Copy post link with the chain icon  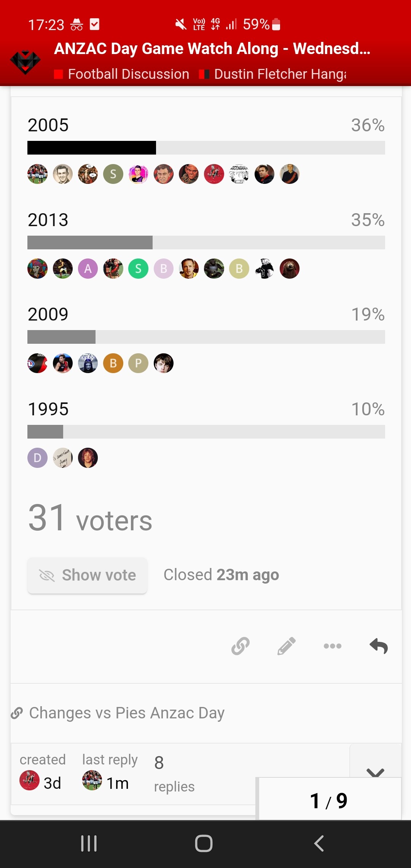(241, 646)
